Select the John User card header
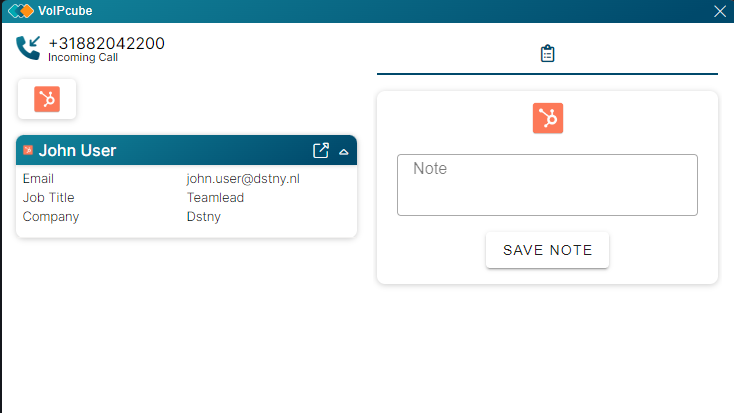Viewport: 734px width, 413px height. coord(186,150)
